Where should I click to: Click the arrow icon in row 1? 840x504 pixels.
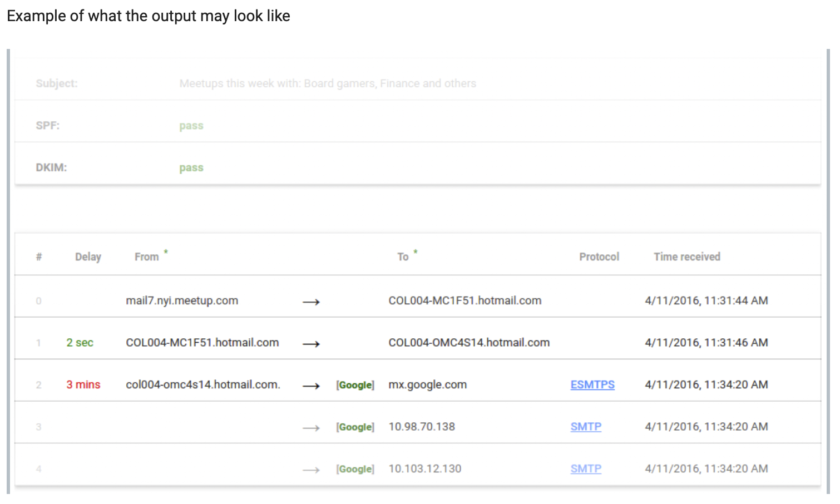tap(311, 344)
